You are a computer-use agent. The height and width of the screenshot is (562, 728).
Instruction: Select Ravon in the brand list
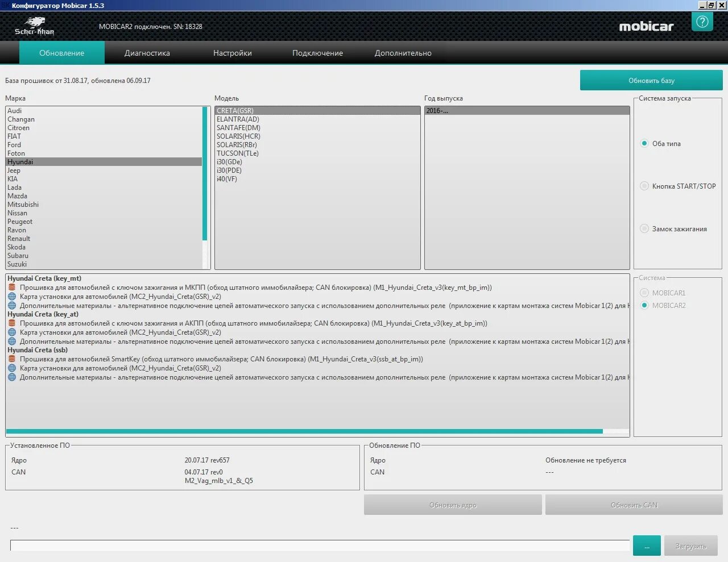(x=104, y=230)
